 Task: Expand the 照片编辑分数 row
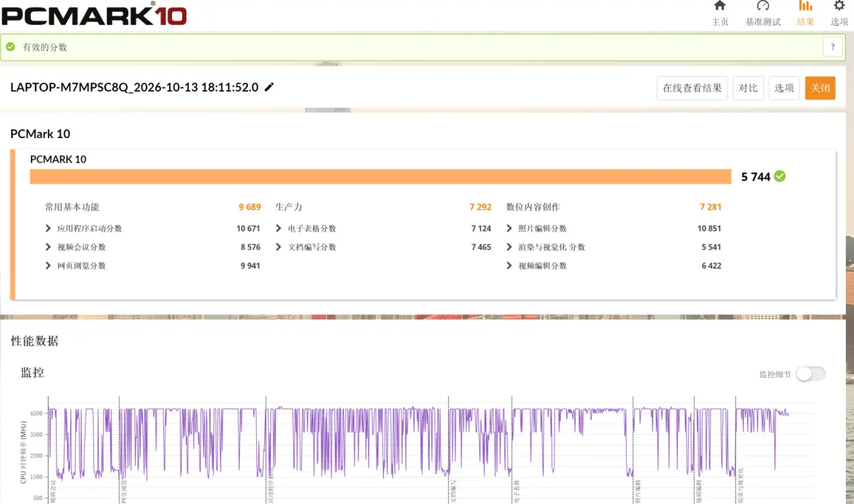[x=613, y=228]
